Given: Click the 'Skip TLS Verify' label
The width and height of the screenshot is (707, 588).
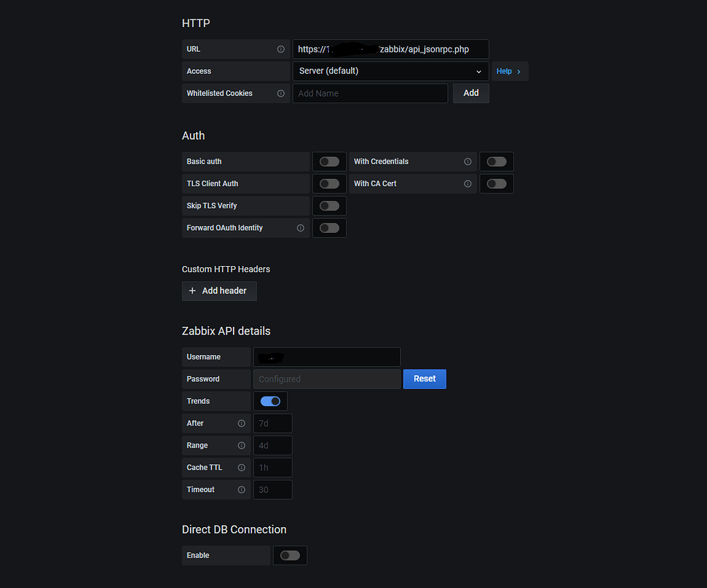Looking at the screenshot, I should coord(211,206).
